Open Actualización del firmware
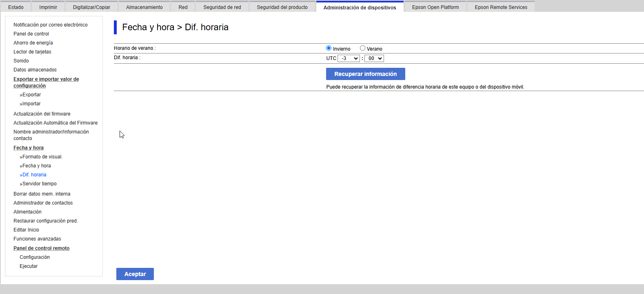This screenshot has height=294, width=644. click(x=42, y=114)
